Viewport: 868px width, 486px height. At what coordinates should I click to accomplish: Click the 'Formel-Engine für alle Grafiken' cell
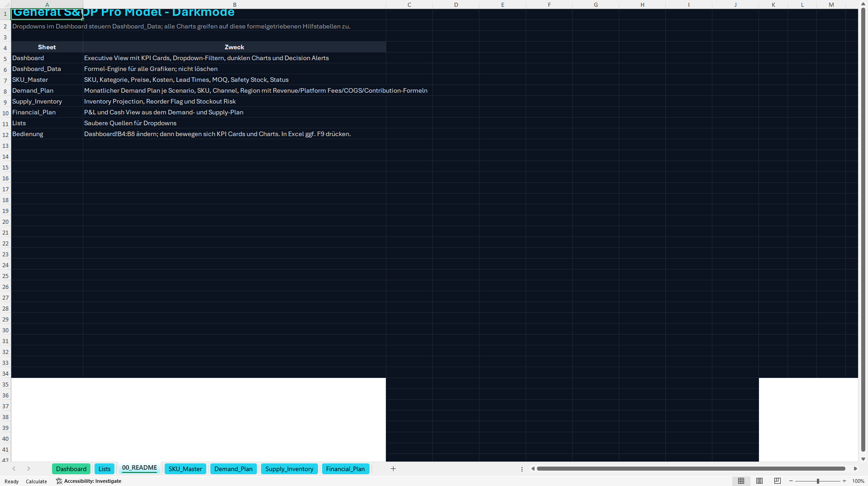tap(234, 69)
